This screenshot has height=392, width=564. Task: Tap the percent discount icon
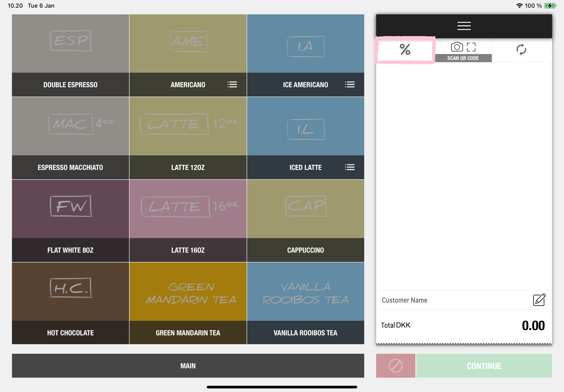tap(405, 49)
